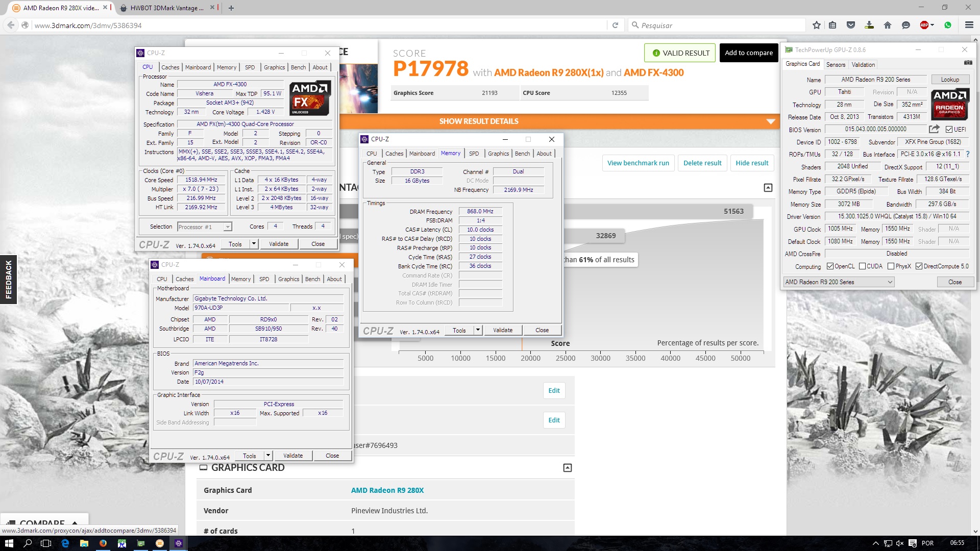980x551 pixels.
Task: Click the Firefox bookmark star icon
Action: click(817, 25)
